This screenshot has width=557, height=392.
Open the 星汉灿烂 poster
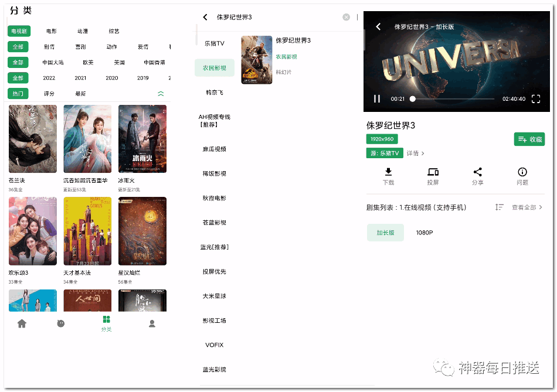142,231
